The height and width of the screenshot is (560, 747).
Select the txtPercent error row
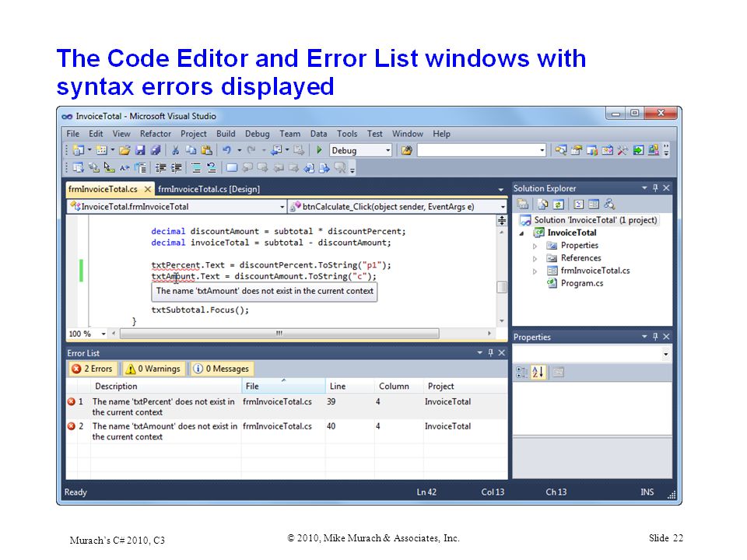click(287, 407)
